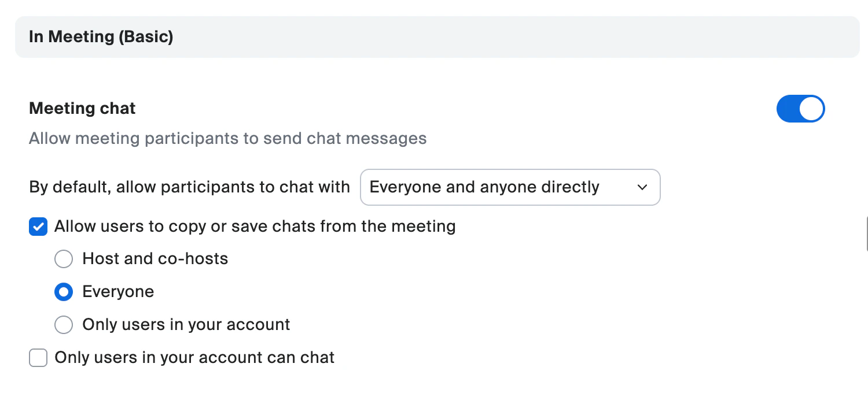Check Only users in your account can chat
The height and width of the screenshot is (393, 868).
click(38, 357)
